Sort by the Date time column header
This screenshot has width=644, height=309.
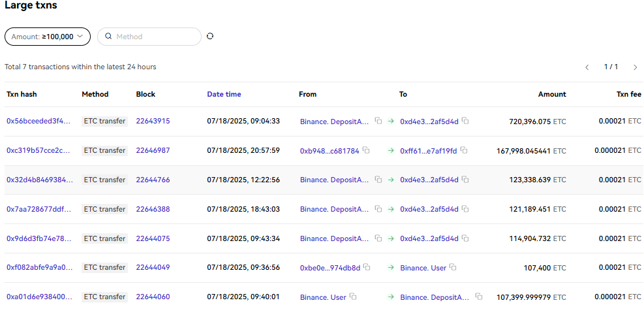click(x=224, y=94)
